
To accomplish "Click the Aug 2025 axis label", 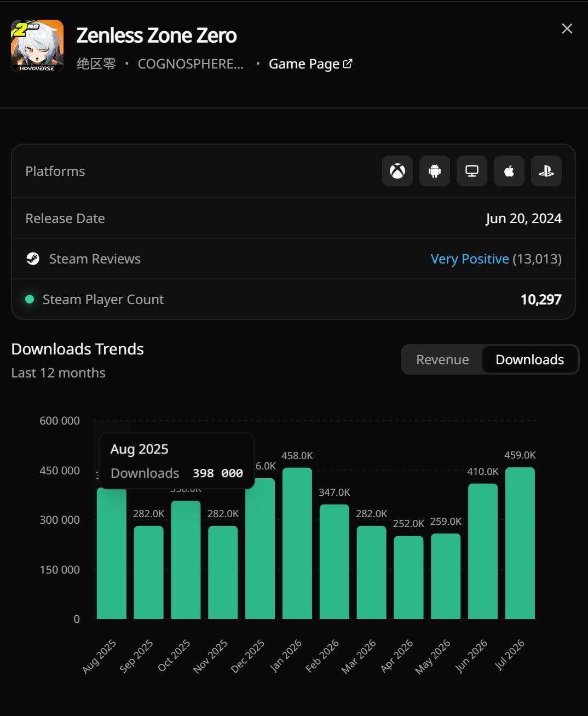I will coord(99,656).
